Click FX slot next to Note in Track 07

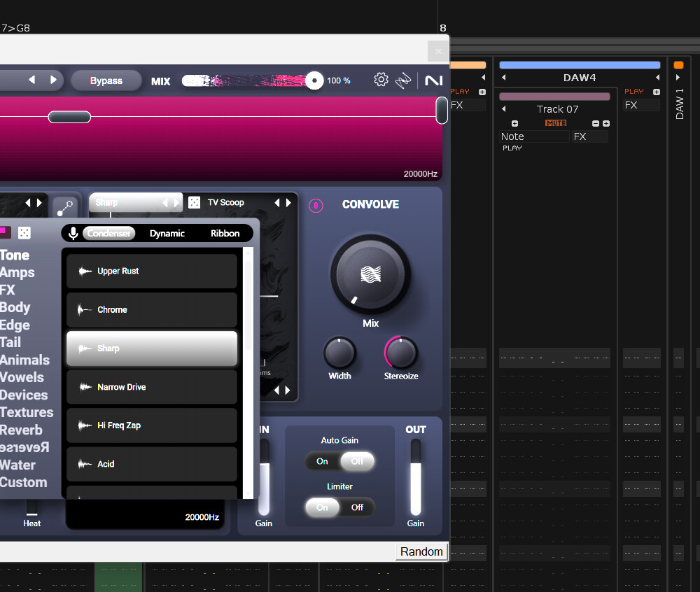coord(590,136)
